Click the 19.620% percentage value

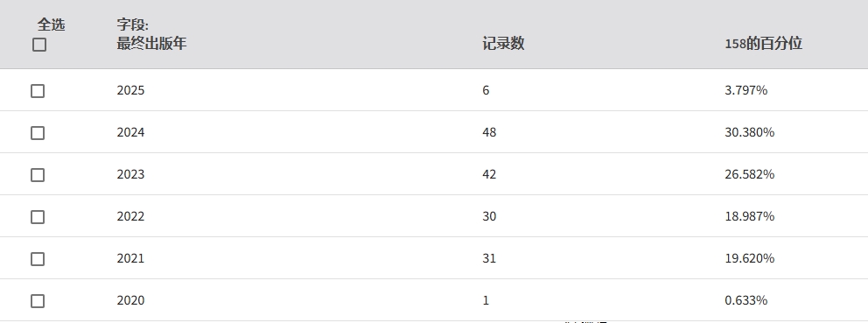click(750, 259)
